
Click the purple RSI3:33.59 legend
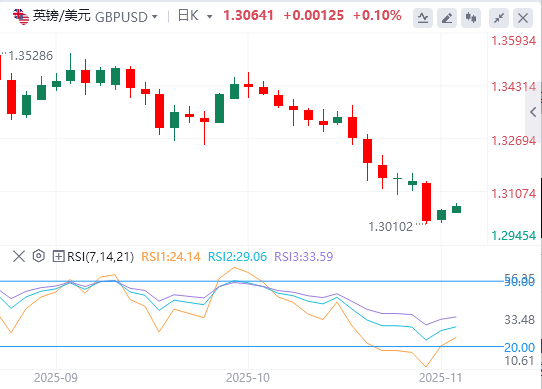[303, 257]
